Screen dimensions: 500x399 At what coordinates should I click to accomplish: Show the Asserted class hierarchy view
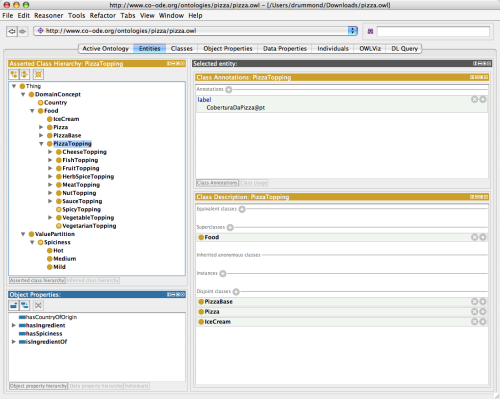[x=37, y=280]
